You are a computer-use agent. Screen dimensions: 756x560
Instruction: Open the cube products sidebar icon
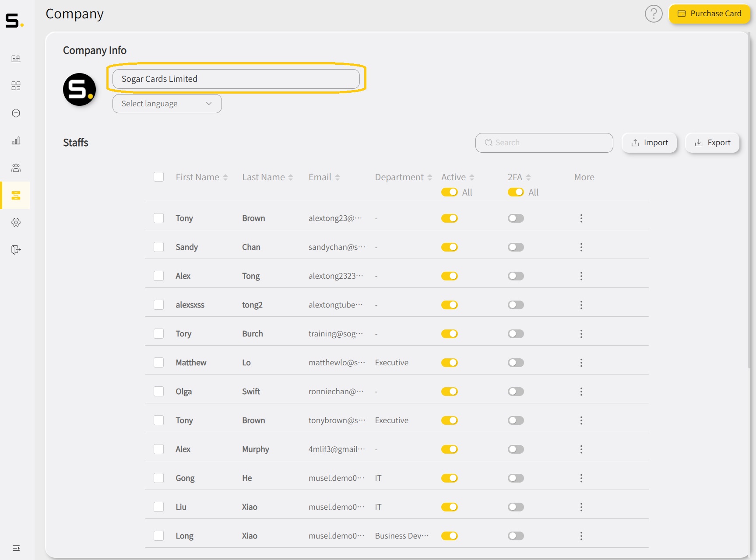(x=16, y=113)
